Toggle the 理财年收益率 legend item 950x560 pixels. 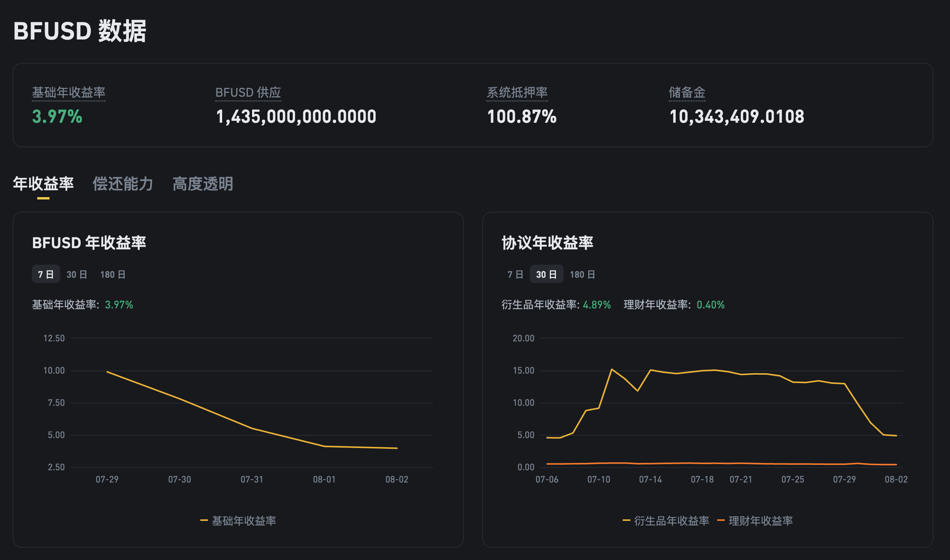[x=755, y=520]
